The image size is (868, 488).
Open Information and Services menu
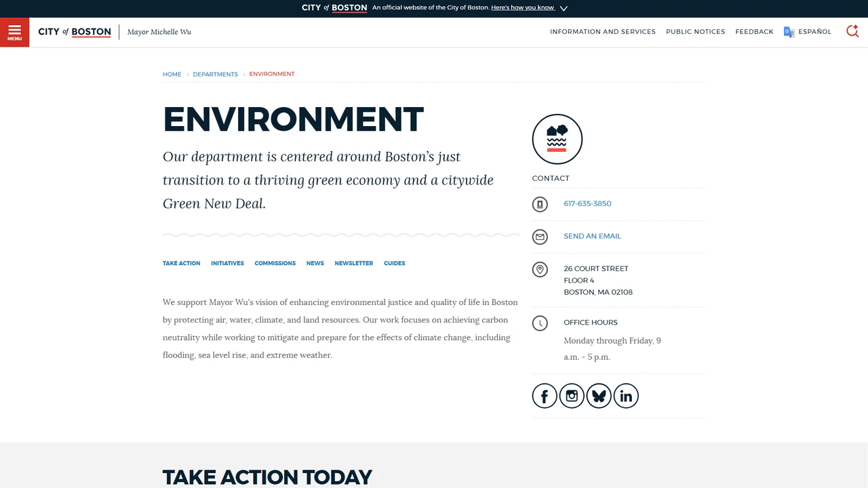(603, 32)
